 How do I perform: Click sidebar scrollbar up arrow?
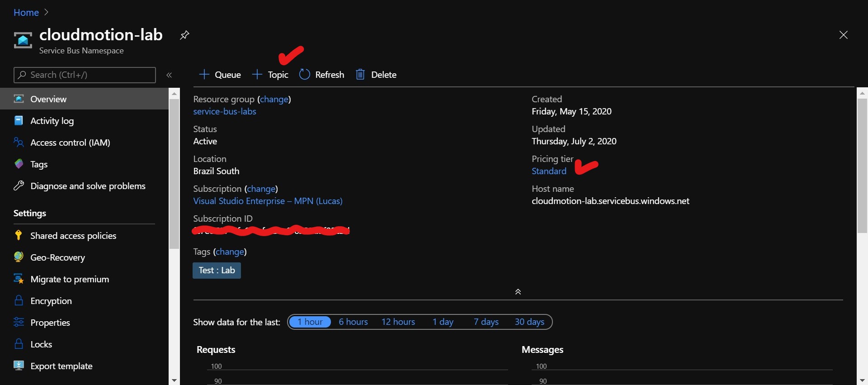point(174,94)
